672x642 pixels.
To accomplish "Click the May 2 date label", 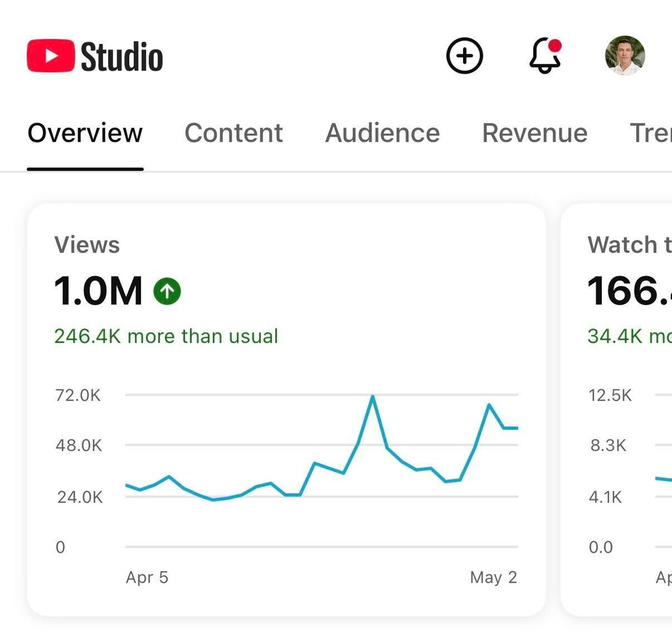I will 493,578.
